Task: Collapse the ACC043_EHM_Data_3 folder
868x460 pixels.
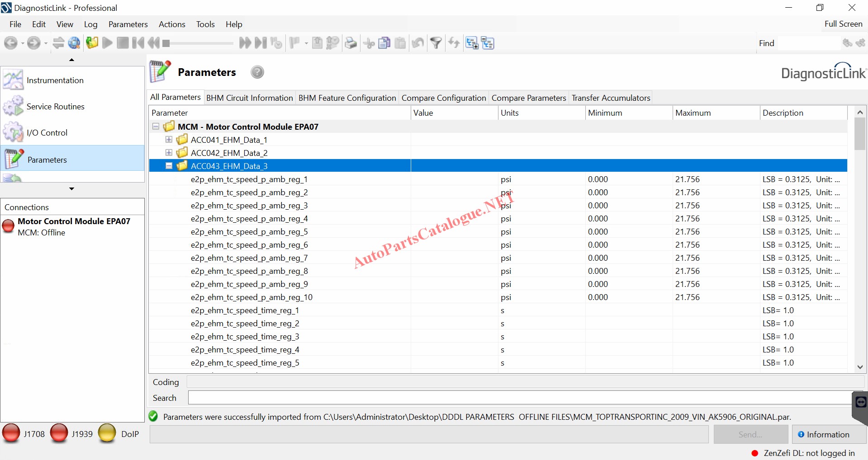Action: (x=169, y=166)
